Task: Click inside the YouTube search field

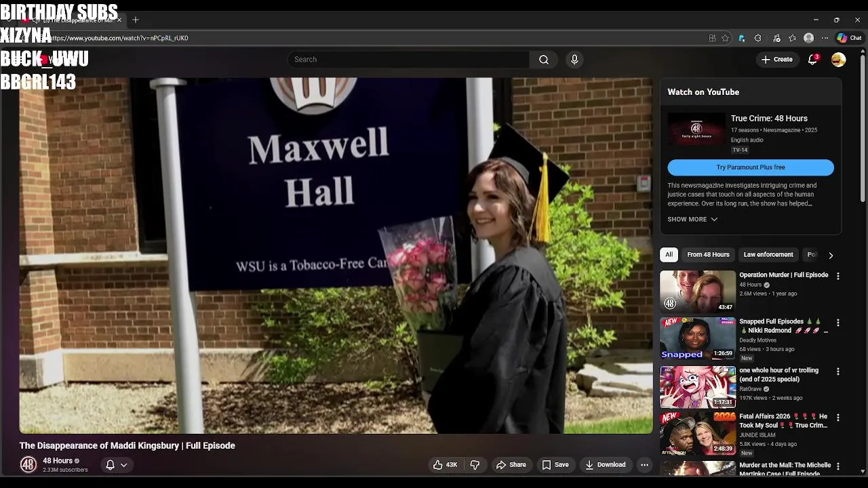Action: click(x=408, y=60)
